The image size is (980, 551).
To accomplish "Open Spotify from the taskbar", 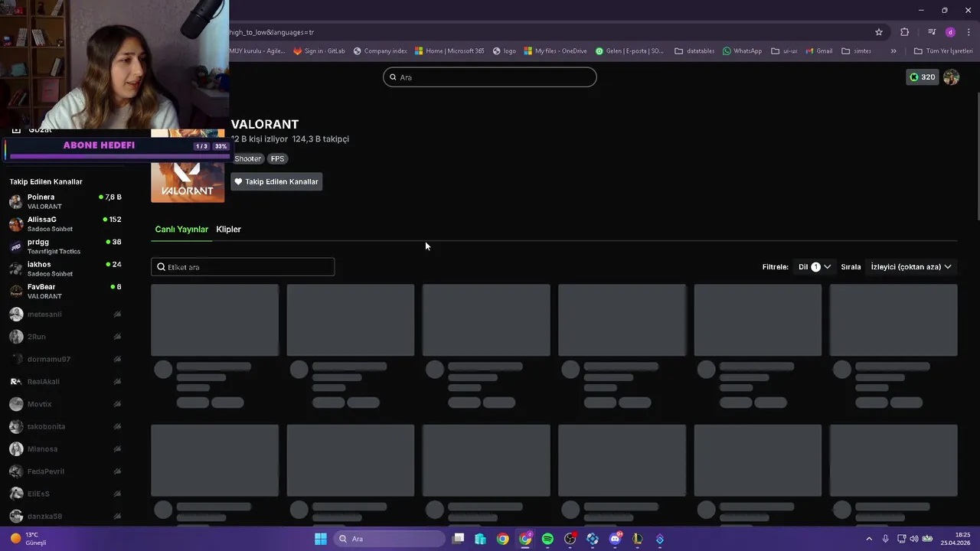I will click(547, 539).
